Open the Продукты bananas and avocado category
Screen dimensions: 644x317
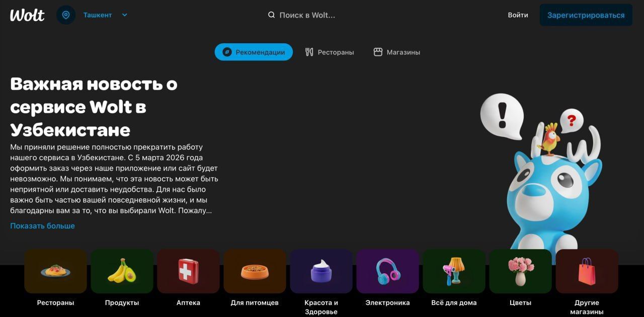pos(122,272)
